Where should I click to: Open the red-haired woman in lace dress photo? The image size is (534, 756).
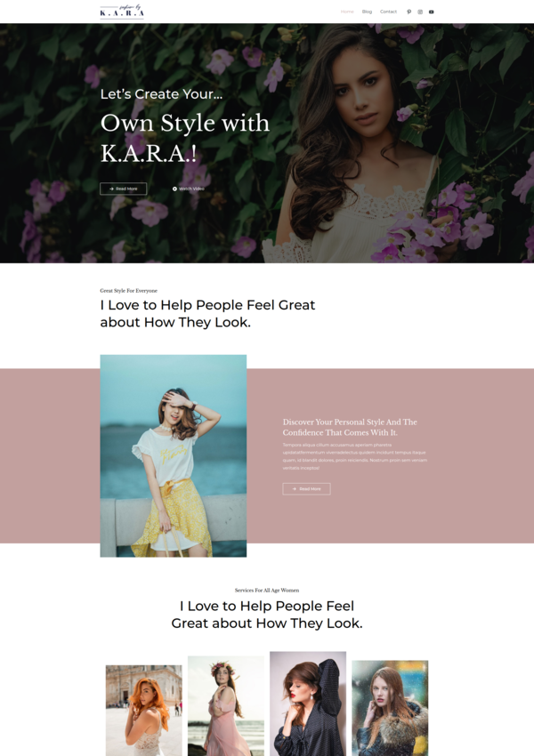coord(144,711)
